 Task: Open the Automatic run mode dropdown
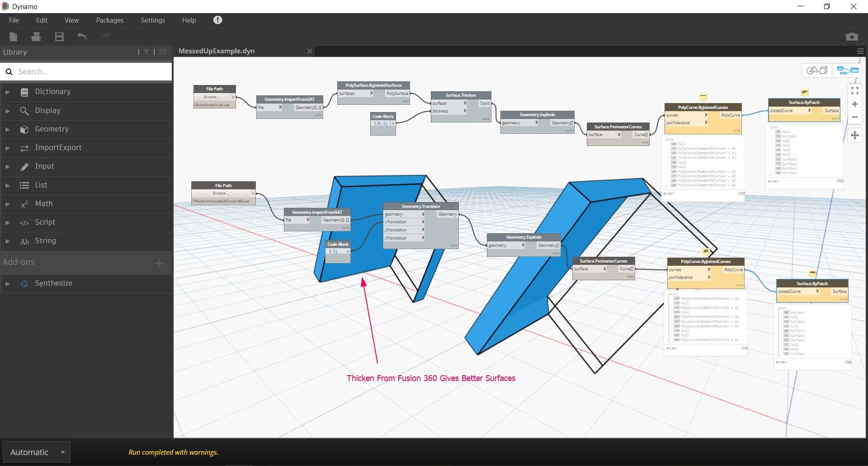tap(36, 452)
